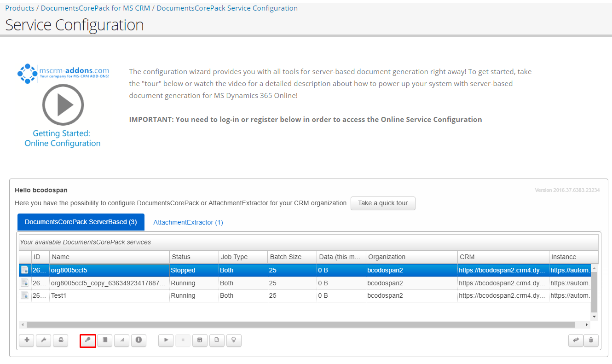
Task: Open the signal bars statistics button
Action: [x=121, y=340]
